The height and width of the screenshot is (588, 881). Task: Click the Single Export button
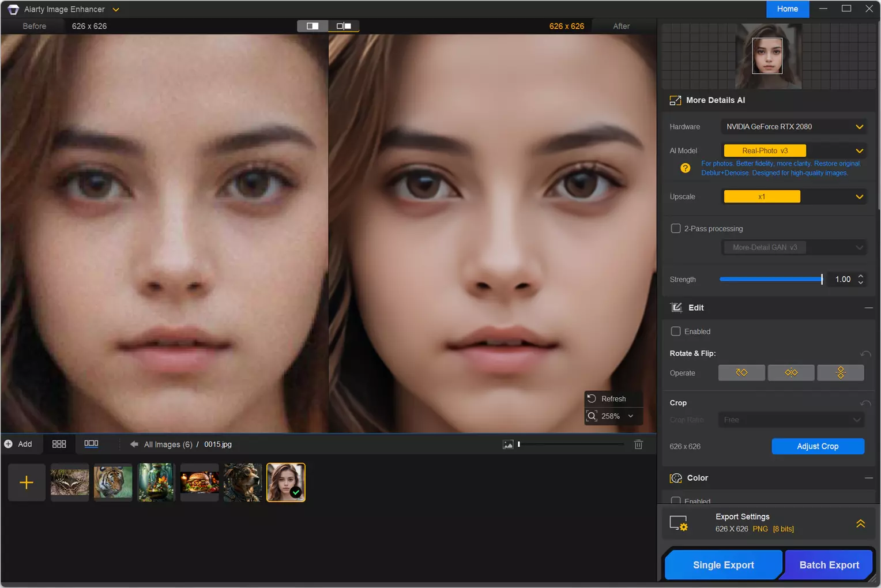[723, 565]
